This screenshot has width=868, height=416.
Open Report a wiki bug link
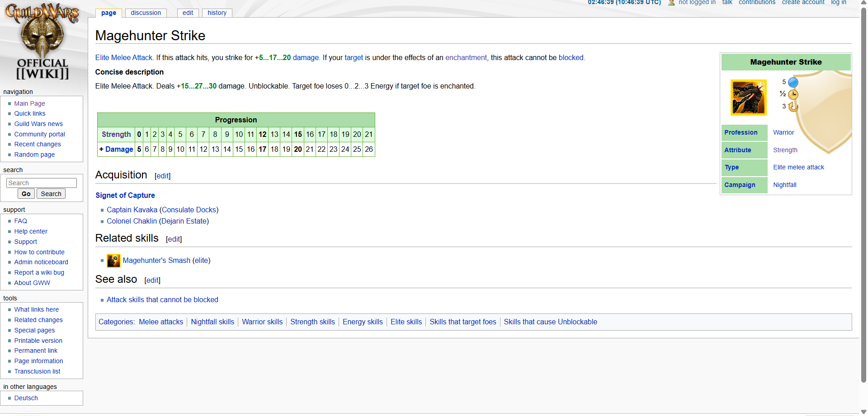(39, 272)
